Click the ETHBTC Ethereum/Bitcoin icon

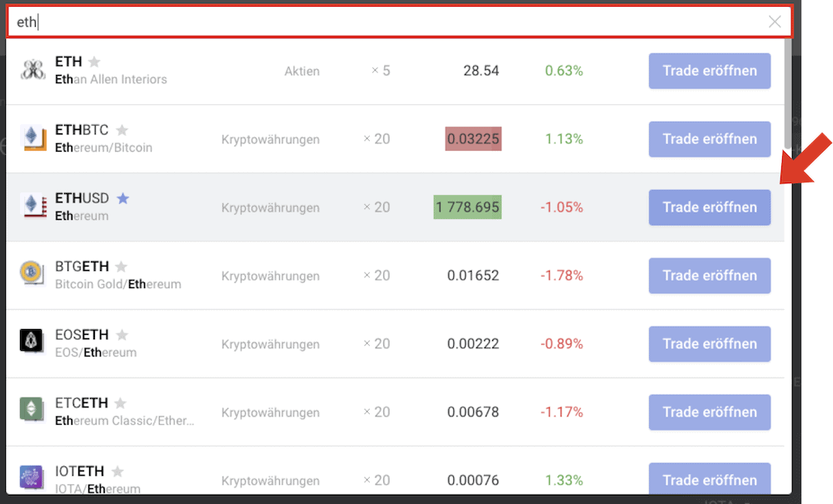point(32,138)
